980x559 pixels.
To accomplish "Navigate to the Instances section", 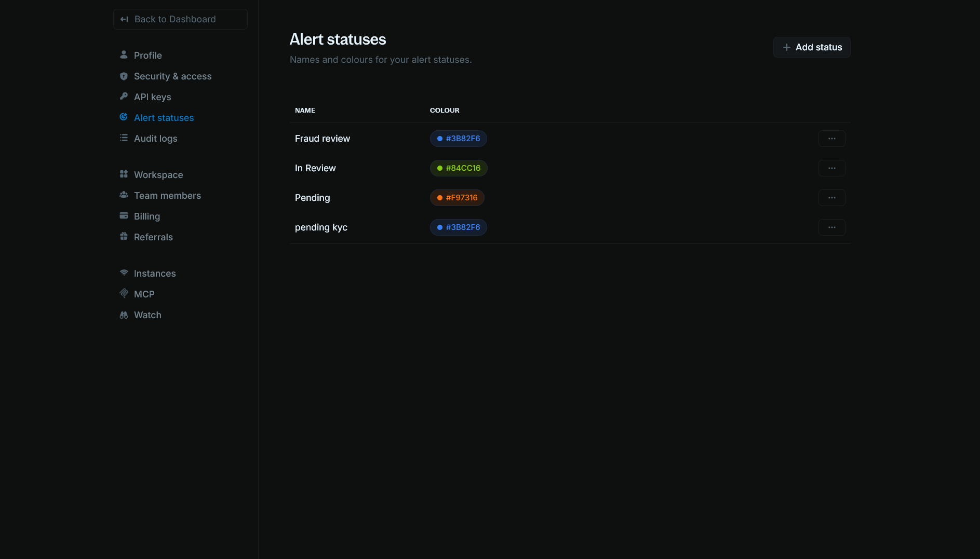I will [154, 273].
